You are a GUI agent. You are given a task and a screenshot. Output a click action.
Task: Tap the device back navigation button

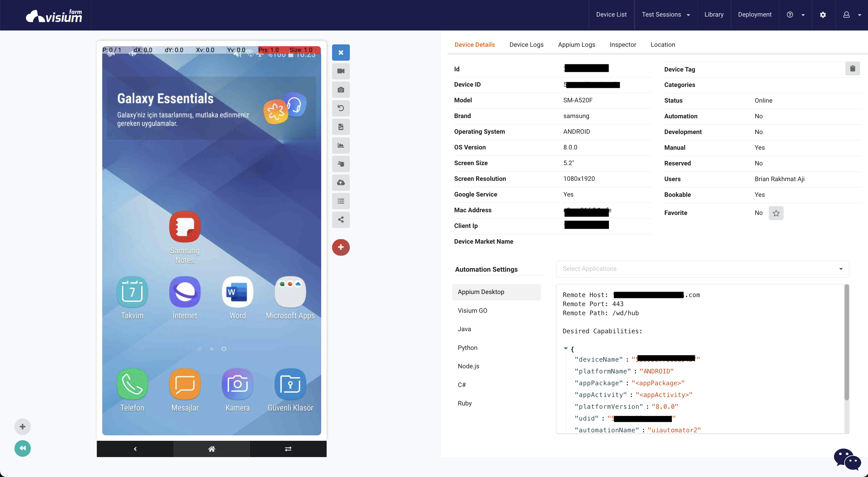pos(135,449)
